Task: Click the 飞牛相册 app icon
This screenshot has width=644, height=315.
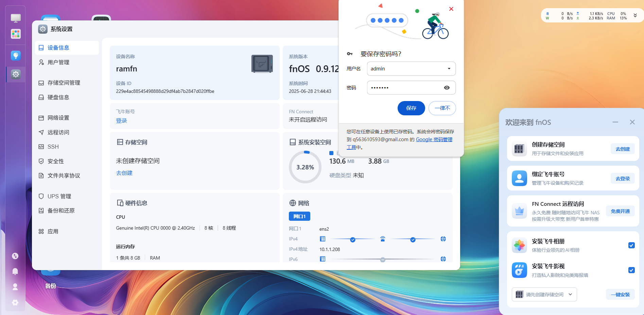Action: pyautogui.click(x=519, y=245)
